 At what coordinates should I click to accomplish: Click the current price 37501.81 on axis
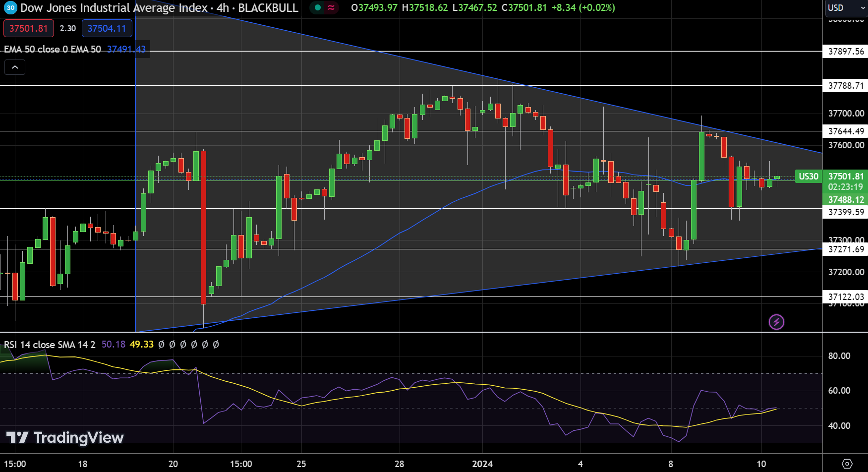tap(846, 177)
